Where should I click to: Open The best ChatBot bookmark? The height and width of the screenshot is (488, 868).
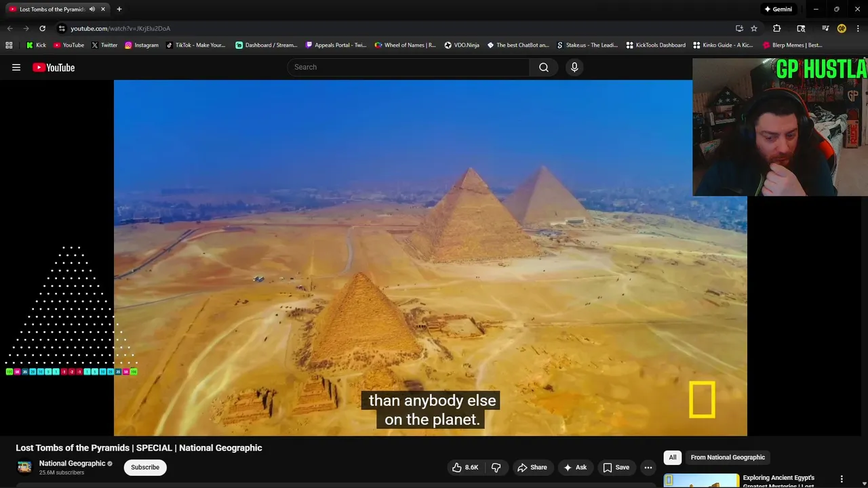coord(518,45)
